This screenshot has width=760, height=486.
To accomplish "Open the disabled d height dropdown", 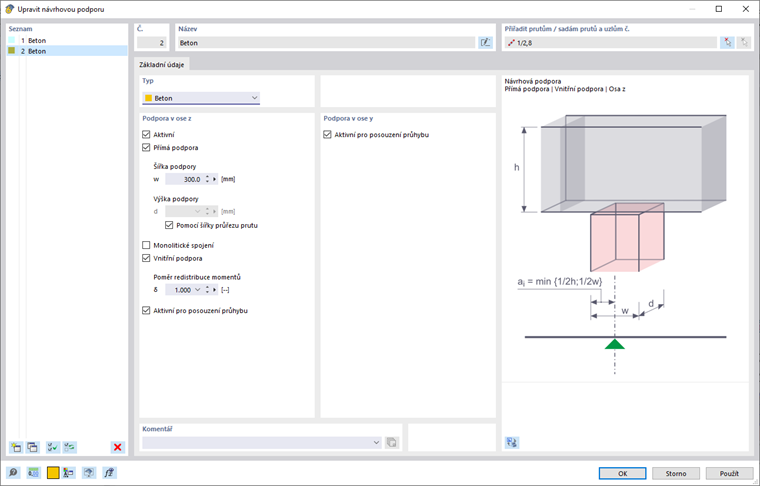I will [197, 211].
